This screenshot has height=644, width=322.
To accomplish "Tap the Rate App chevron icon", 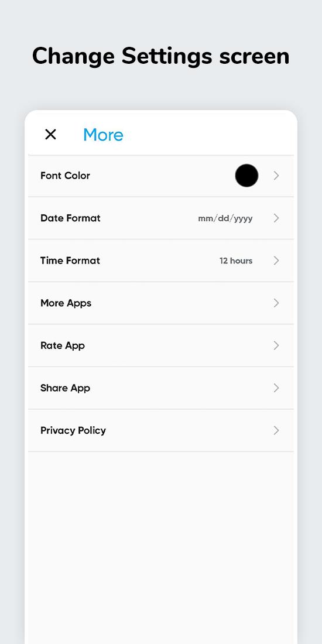I will click(276, 345).
